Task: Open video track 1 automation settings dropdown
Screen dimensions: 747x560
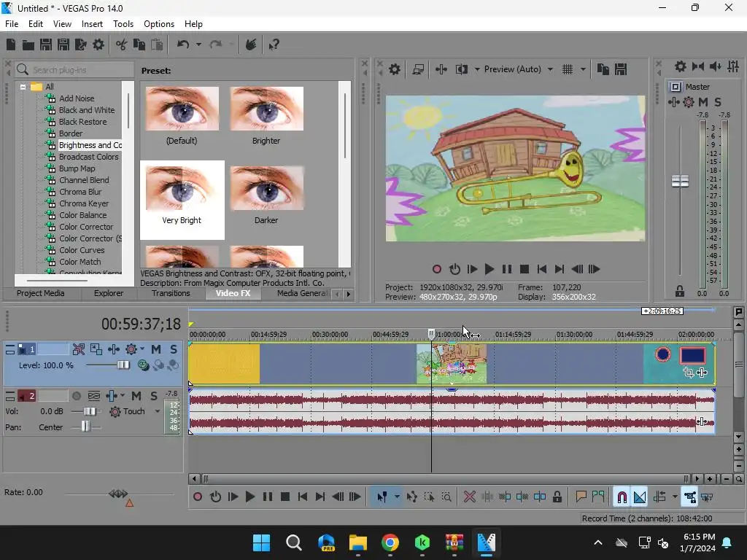Action: coord(142,349)
